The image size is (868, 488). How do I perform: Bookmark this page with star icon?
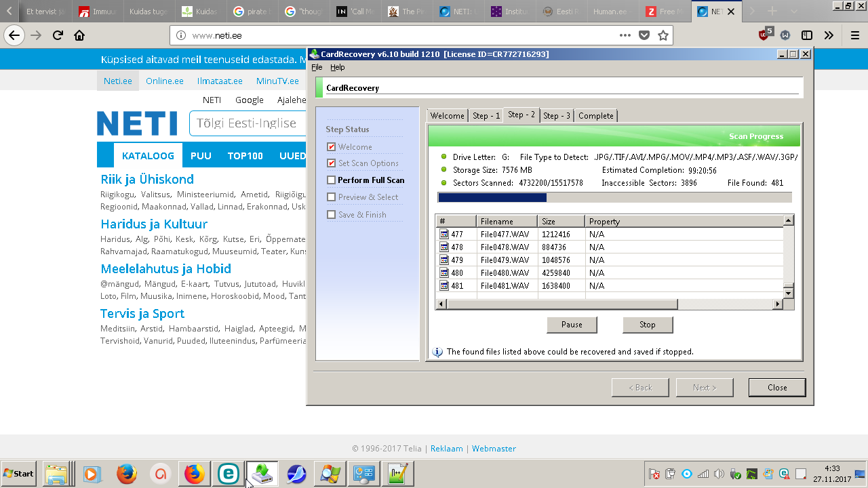point(663,35)
